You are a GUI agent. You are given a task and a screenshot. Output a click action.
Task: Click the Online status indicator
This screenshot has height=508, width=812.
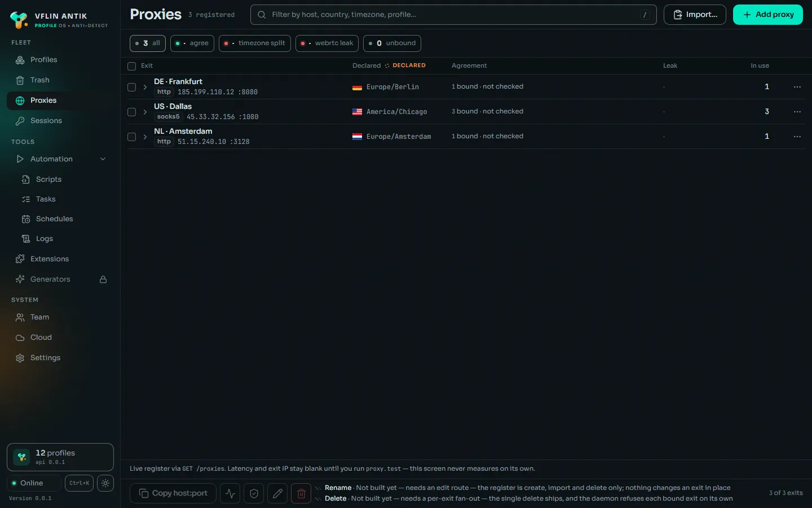coord(34,483)
